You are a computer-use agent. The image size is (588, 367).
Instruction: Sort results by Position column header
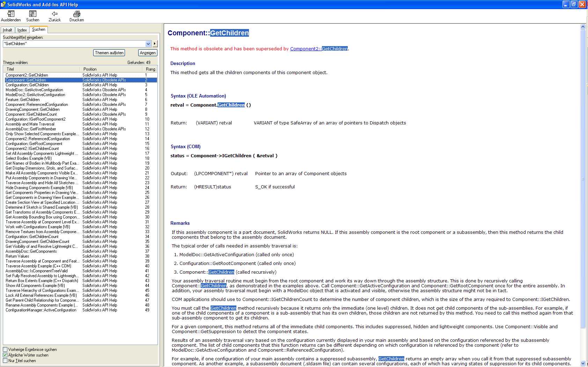coord(111,69)
